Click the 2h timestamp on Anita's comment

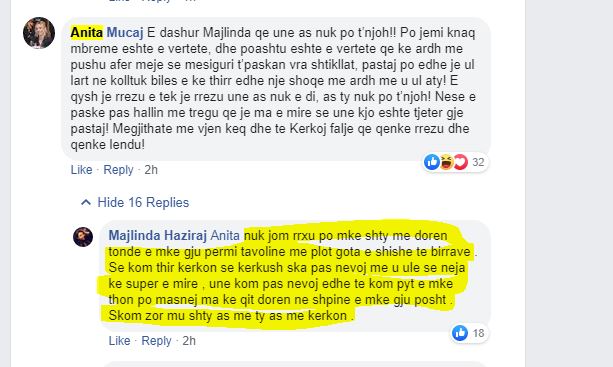click(x=151, y=170)
